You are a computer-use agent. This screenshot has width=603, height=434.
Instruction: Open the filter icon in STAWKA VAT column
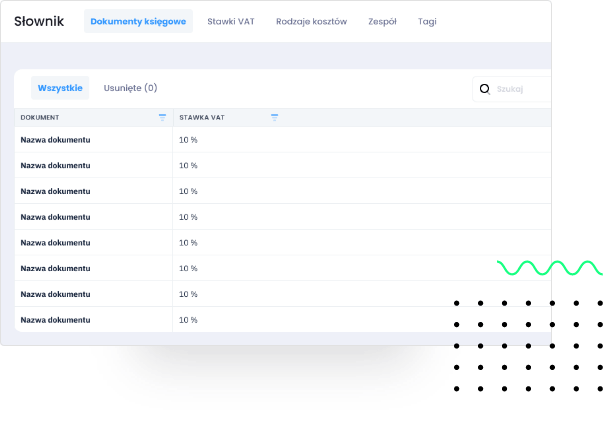pos(275,117)
